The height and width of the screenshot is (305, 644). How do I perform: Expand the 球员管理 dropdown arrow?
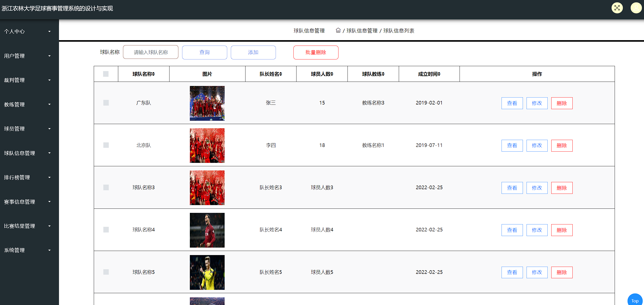click(x=49, y=129)
